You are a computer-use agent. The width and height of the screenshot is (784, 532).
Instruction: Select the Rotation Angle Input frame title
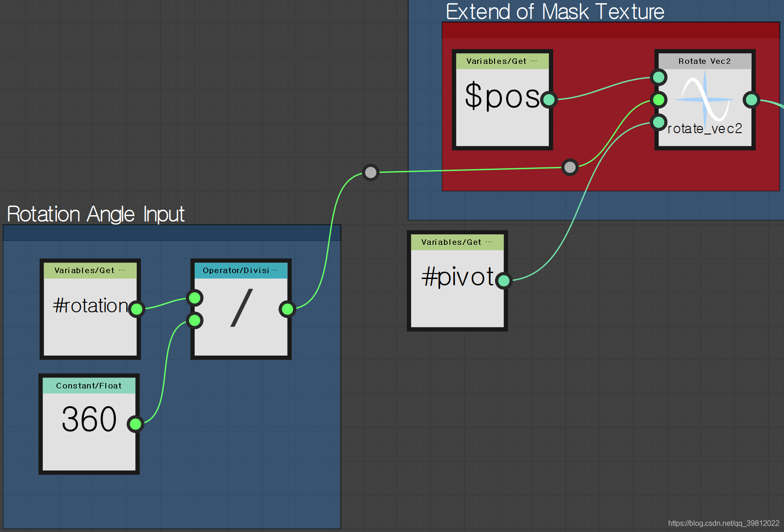pyautogui.click(x=96, y=214)
